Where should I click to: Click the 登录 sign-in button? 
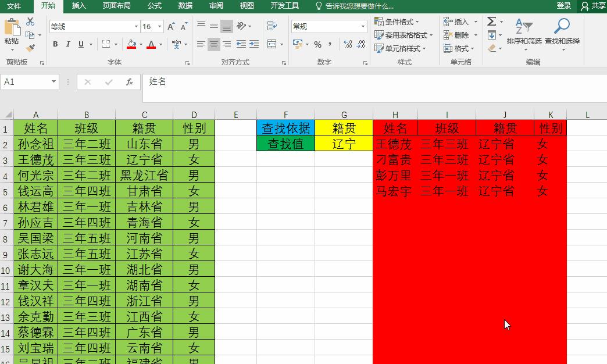coord(563,6)
